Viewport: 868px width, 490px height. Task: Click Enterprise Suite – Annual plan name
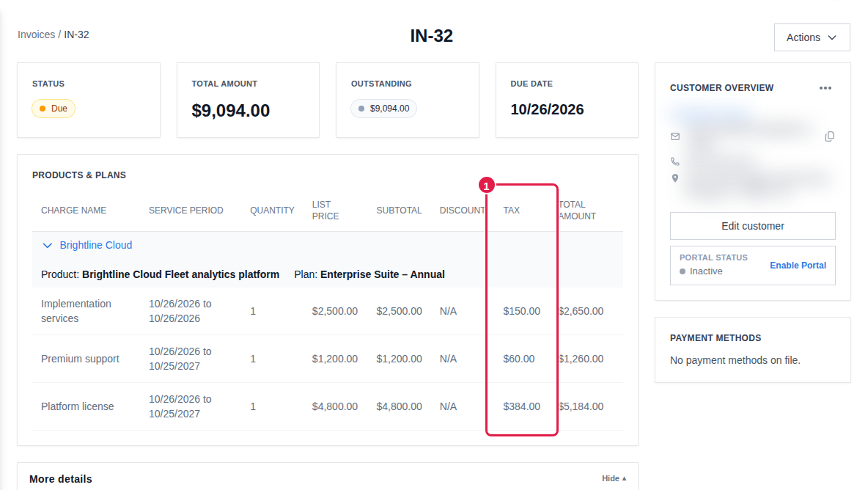tap(383, 274)
